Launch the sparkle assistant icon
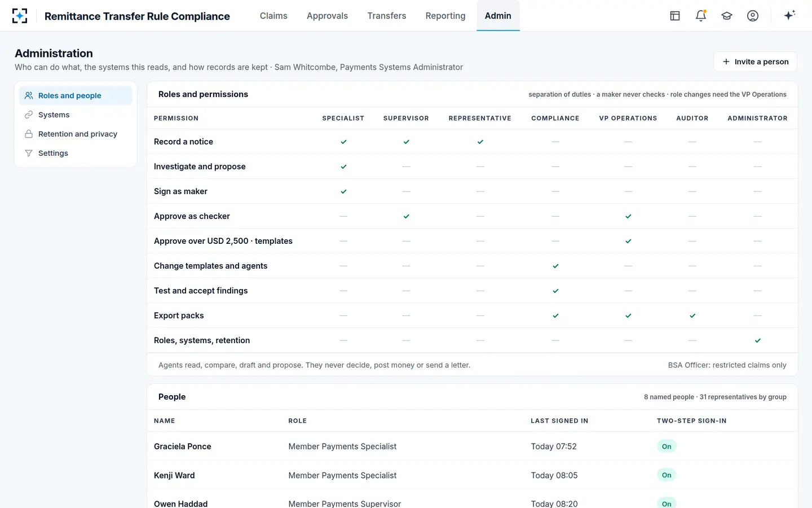Viewport: 812px width, 508px height. pyautogui.click(x=789, y=15)
